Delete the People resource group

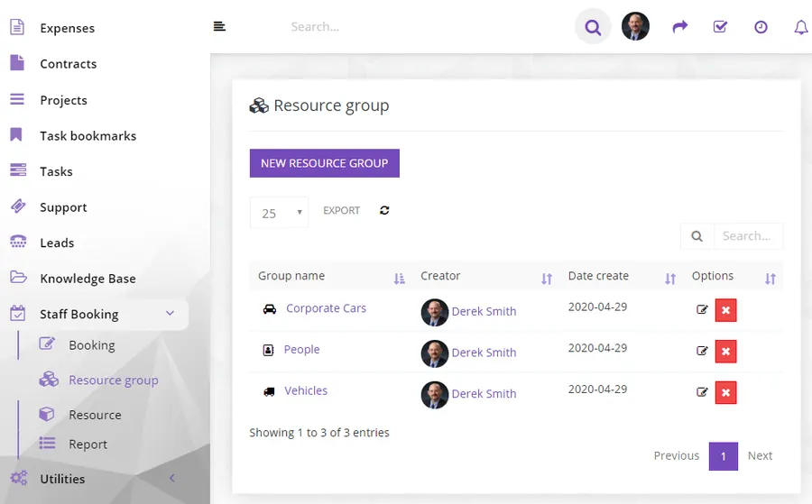(725, 352)
